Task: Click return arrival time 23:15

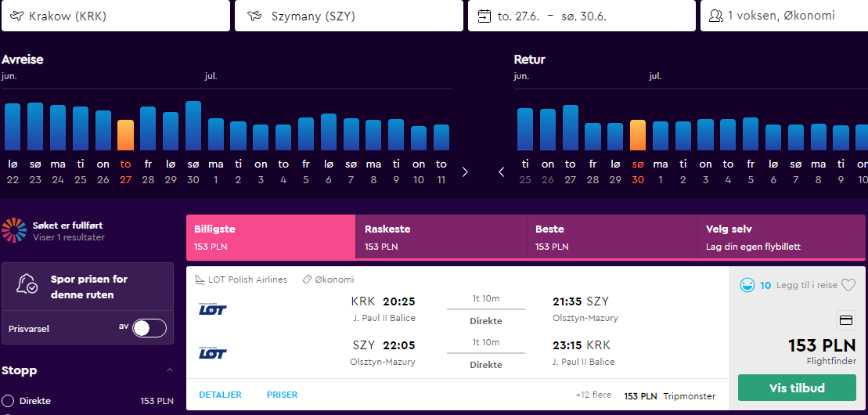Action: point(567,346)
